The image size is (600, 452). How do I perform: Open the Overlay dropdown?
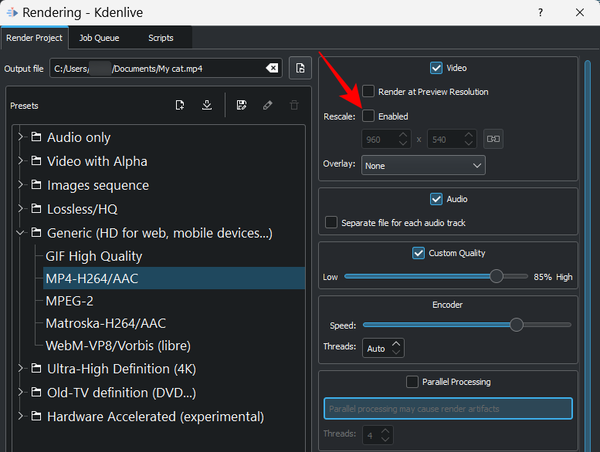(423, 165)
